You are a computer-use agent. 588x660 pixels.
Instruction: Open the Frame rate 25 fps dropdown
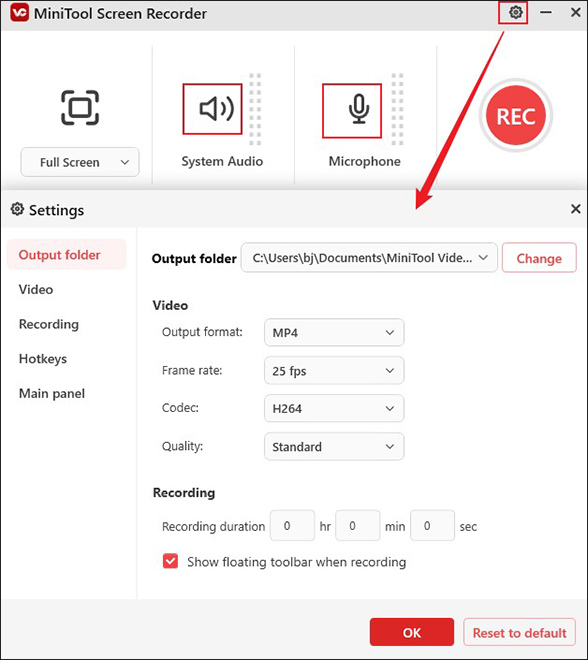pos(334,370)
